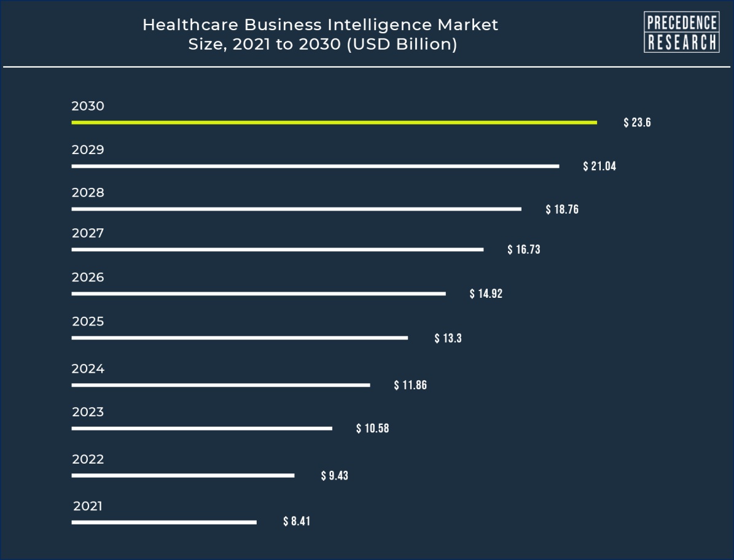Select the 2029 year label

pyautogui.click(x=88, y=150)
